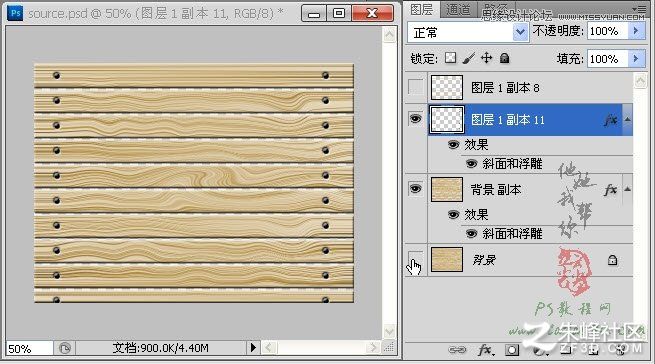Screen dimensions: 655x364
Task: Select the 图层 1 副本 8 layer thumbnail
Action: pyautogui.click(x=447, y=87)
